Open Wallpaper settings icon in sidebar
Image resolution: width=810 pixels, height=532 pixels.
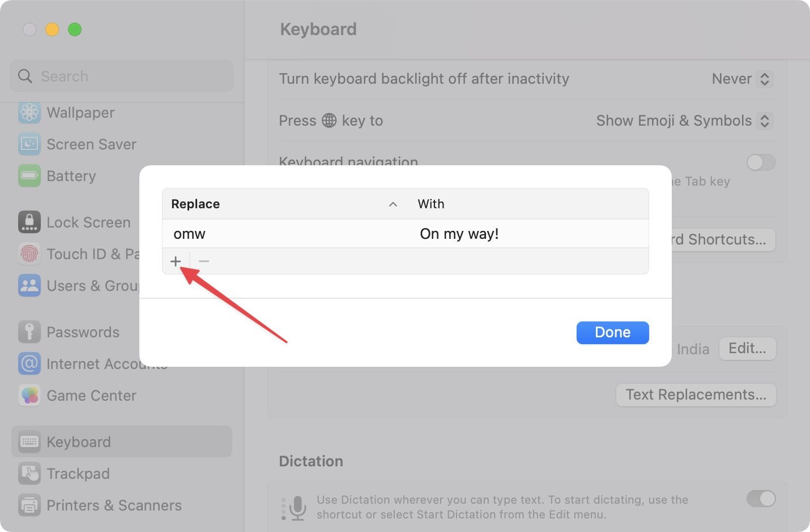[29, 113]
